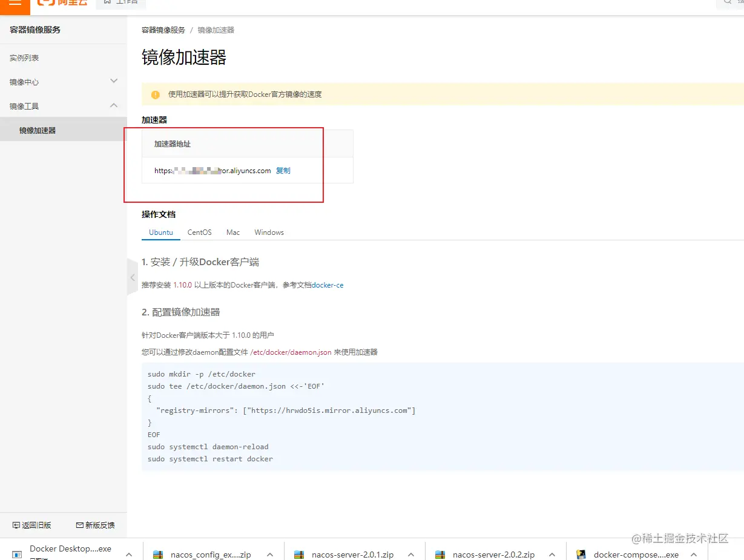Collapse the 镜像工具 sidebar section

tap(64, 106)
